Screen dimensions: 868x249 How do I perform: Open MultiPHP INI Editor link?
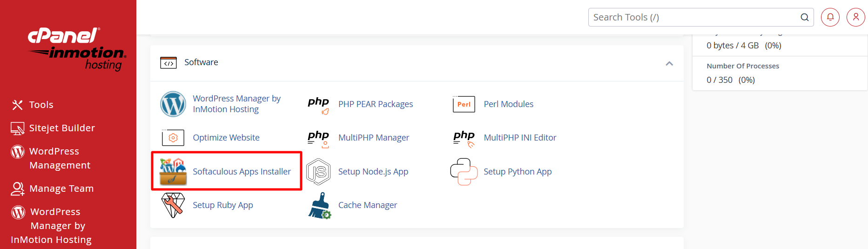click(x=520, y=138)
